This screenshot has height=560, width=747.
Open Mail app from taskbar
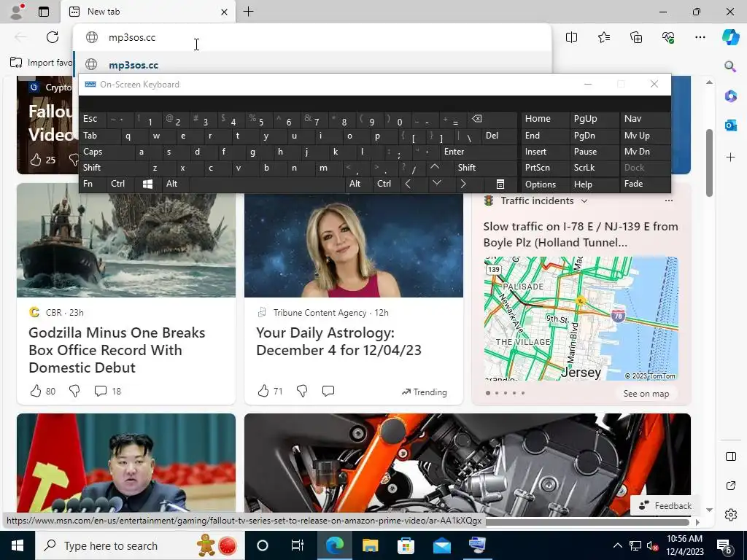441,545
